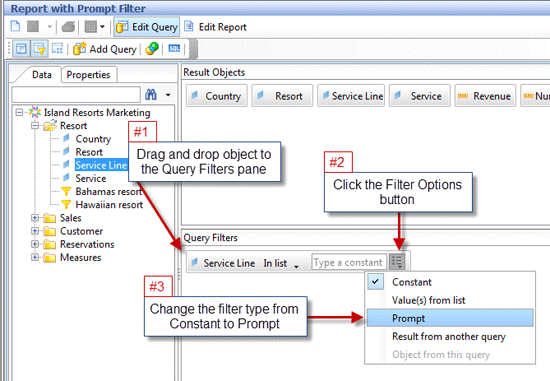This screenshot has height=381, width=550.
Task: Select the Hawaiian resort predefined filter
Action: click(109, 205)
